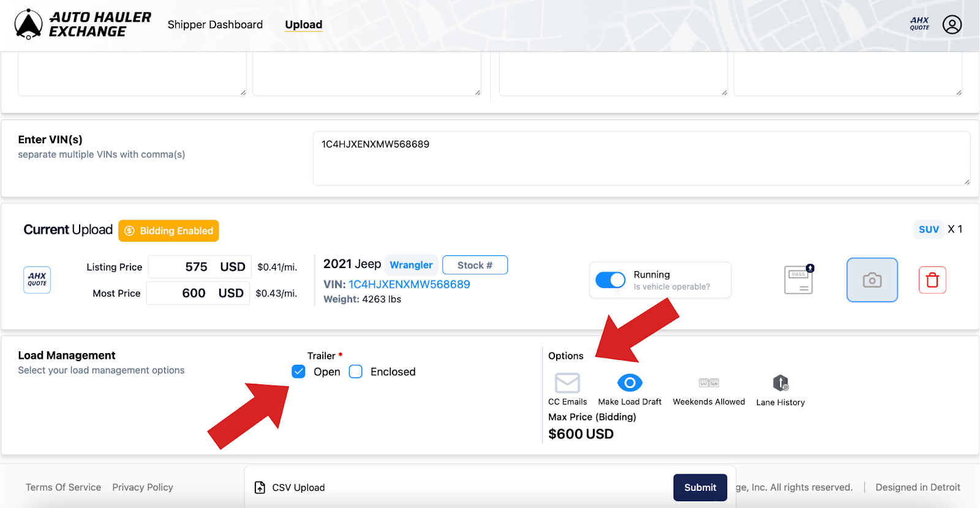Image resolution: width=980 pixels, height=508 pixels.
Task: Delete vehicle with red trash icon
Action: [932, 280]
